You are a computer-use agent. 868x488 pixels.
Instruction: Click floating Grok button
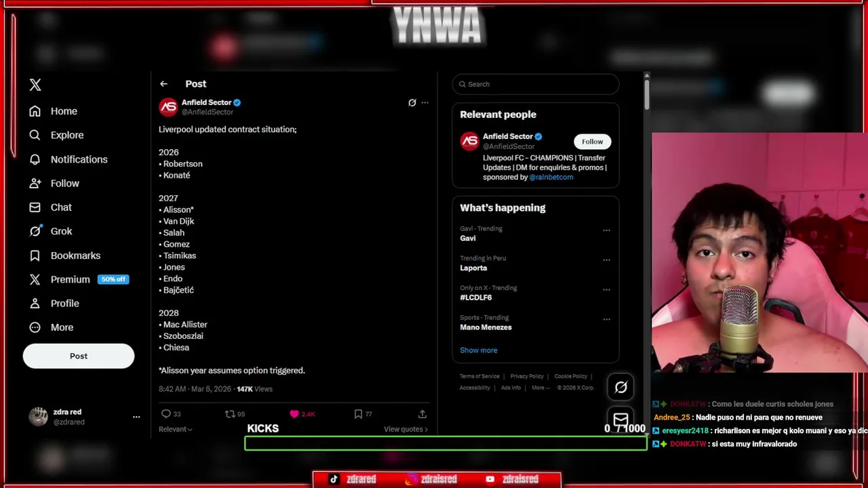point(620,387)
